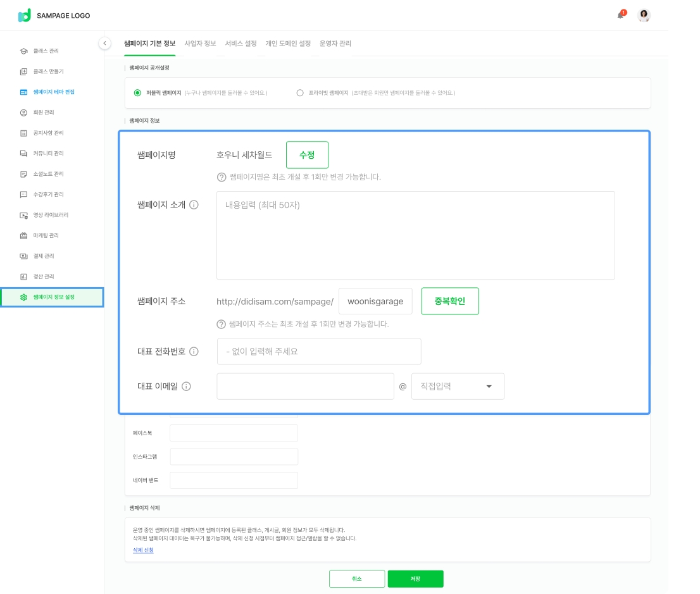
Task: Click info icon next to 대표 이메일
Action: (x=186, y=387)
